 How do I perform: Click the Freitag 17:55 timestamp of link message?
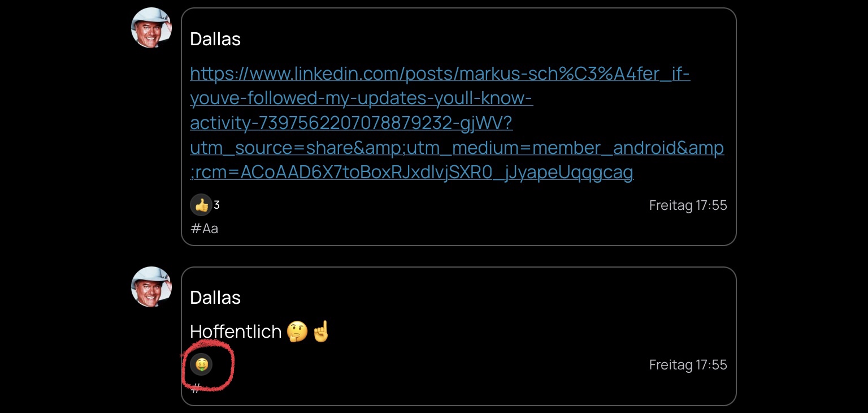(688, 205)
